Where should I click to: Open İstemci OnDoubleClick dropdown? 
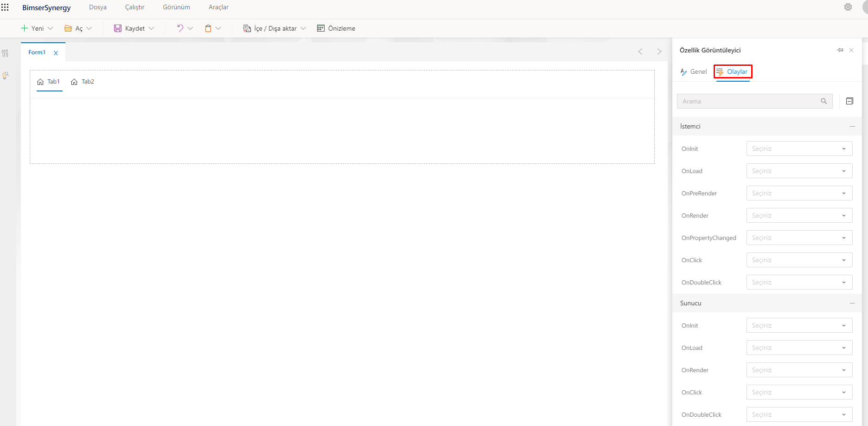[799, 282]
